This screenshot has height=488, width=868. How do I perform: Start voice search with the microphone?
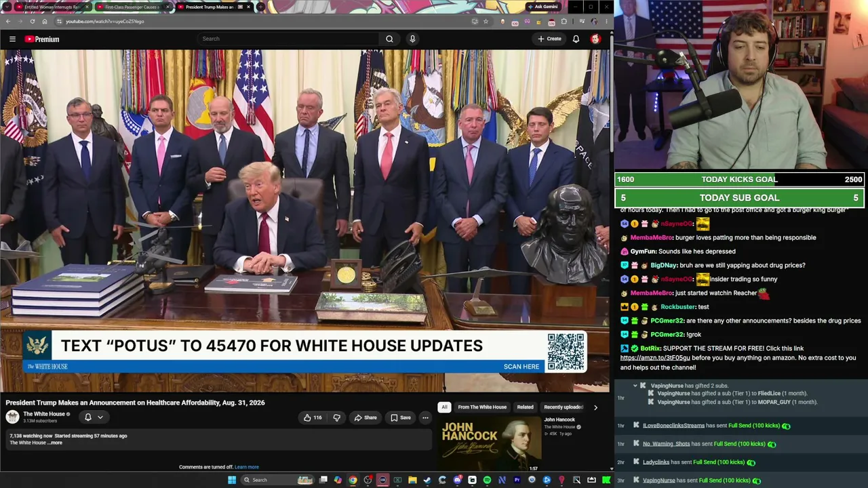[x=412, y=39]
